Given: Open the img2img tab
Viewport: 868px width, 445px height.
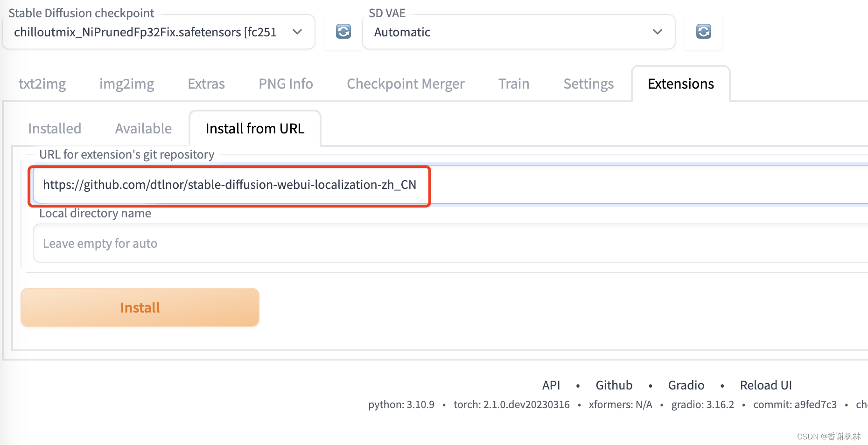Looking at the screenshot, I should tap(126, 84).
